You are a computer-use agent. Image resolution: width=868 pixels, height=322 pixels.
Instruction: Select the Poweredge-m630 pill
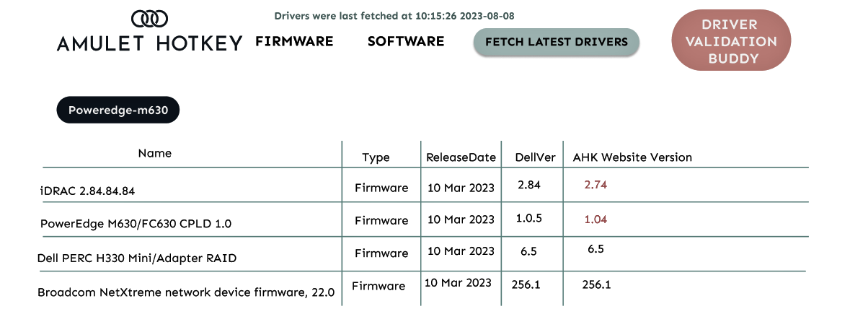point(118,110)
